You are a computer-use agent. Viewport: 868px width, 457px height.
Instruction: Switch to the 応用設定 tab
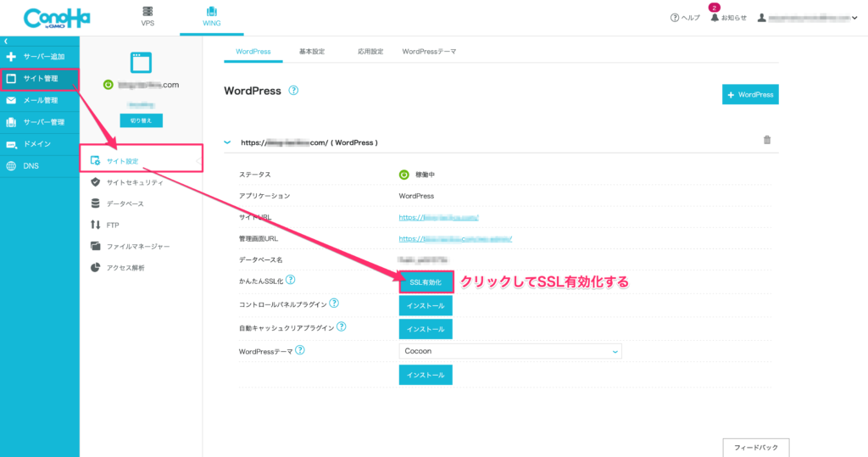370,52
